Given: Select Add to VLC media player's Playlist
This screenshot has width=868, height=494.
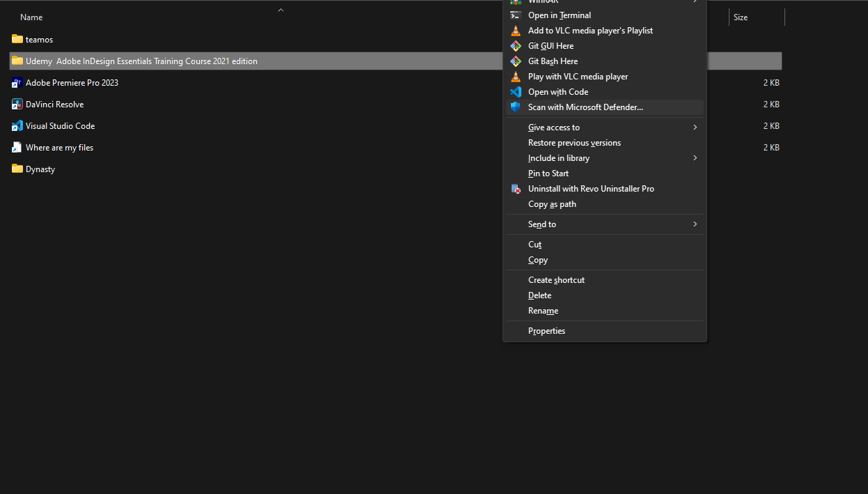Looking at the screenshot, I should [605, 31].
